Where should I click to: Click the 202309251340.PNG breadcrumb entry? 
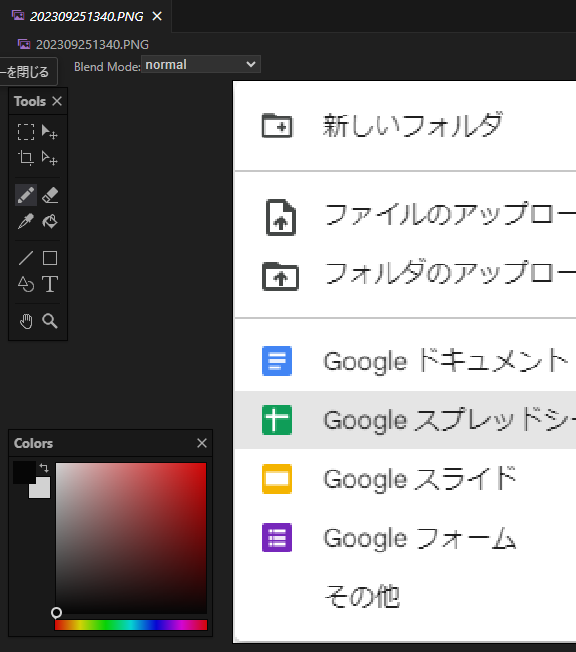coord(92,44)
